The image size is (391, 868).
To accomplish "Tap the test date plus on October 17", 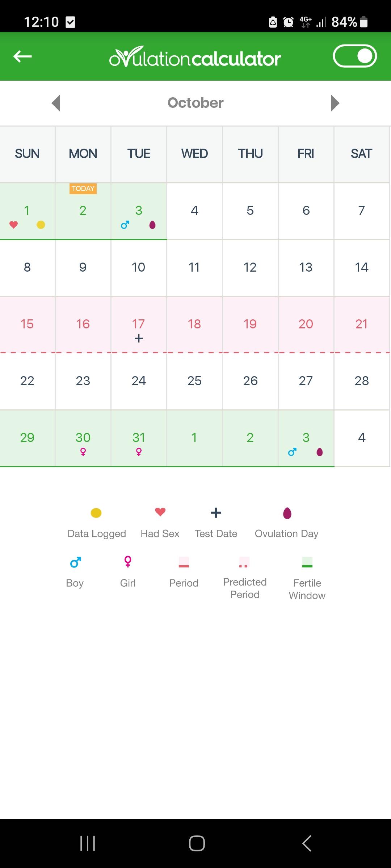I will pos(139,339).
